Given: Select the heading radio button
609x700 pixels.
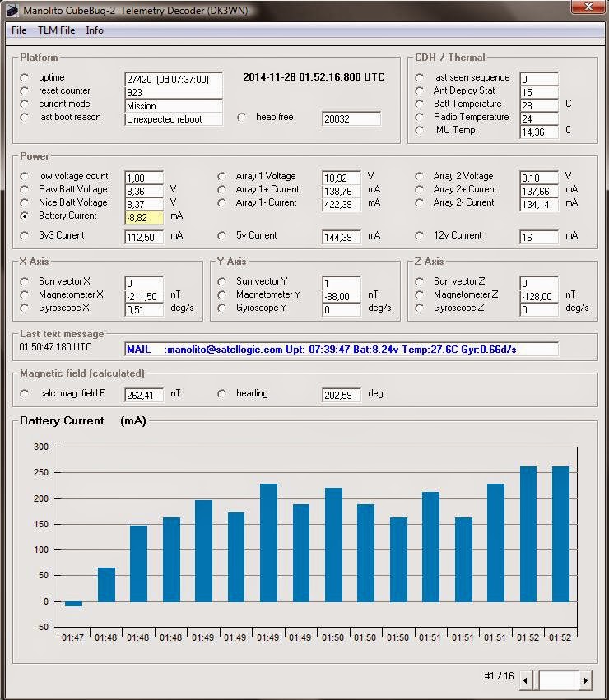Looking at the screenshot, I should 221,394.
